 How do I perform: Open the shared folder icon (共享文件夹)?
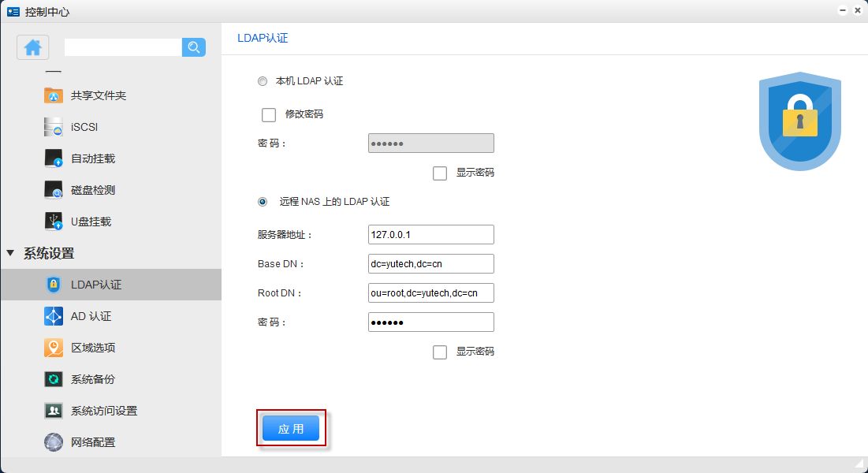pos(53,95)
